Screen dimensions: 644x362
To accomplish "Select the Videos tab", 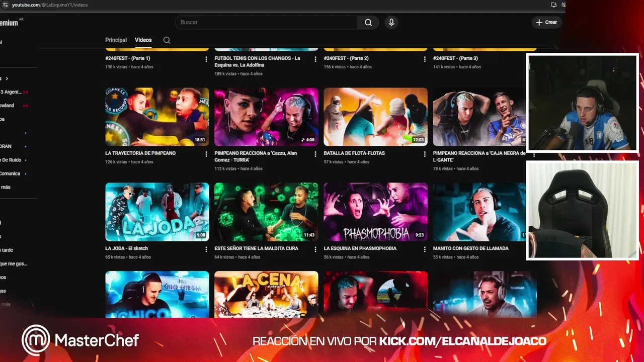I will pyautogui.click(x=143, y=40).
